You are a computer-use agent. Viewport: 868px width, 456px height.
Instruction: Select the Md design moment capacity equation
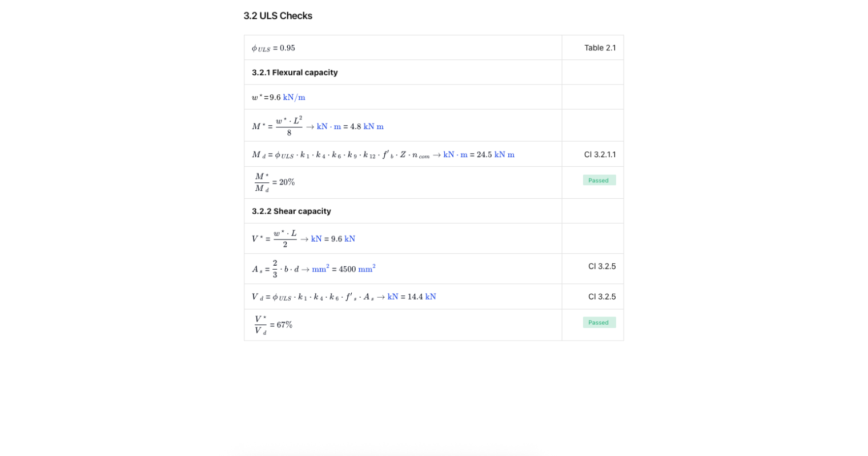pyautogui.click(x=383, y=155)
